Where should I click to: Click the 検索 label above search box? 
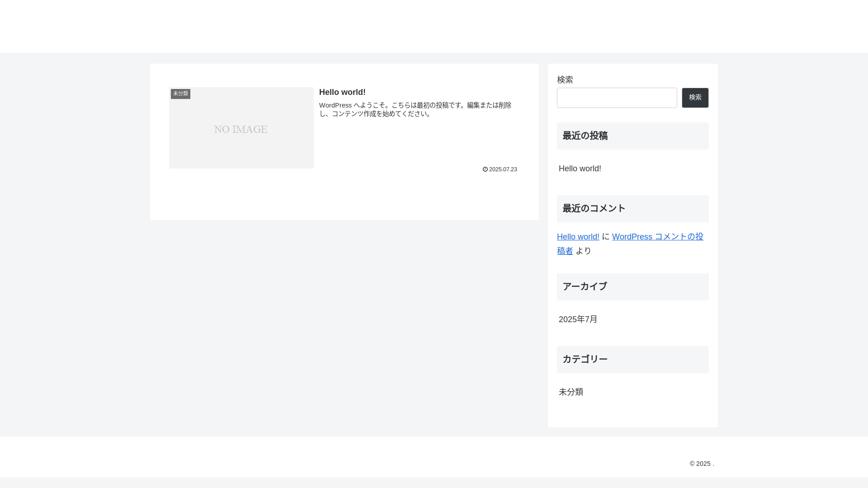tap(565, 80)
